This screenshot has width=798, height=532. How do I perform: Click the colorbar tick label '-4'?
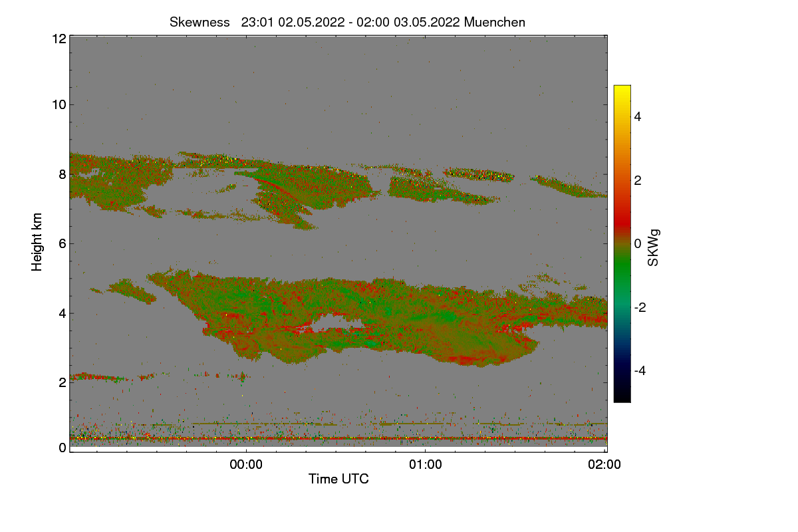[641, 370]
